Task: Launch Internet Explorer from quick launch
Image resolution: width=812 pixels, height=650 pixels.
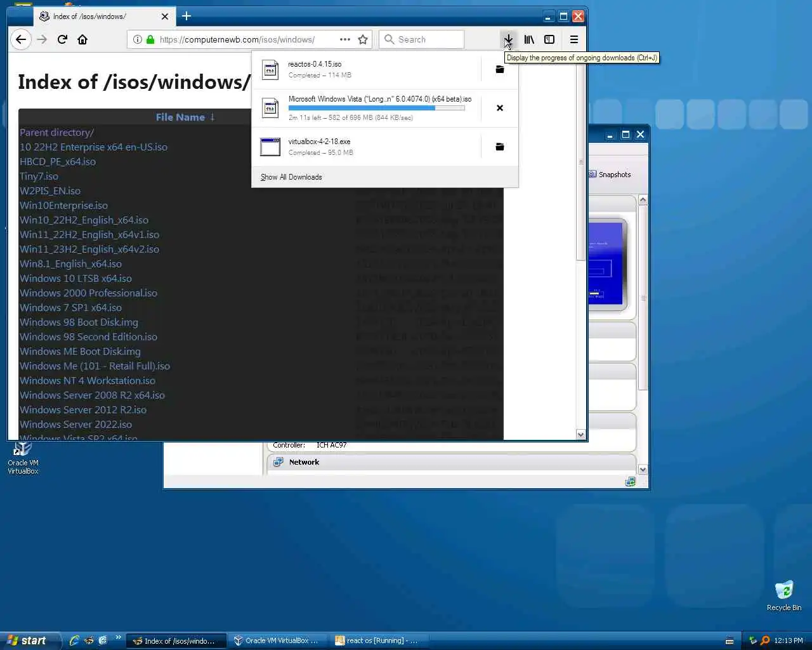Action: pyautogui.click(x=74, y=640)
